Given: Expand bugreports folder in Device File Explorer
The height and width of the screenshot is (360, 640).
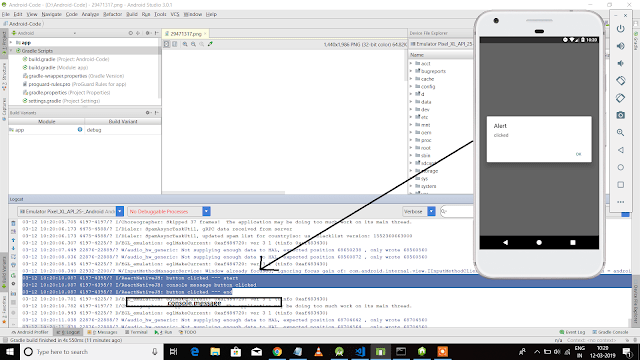Looking at the screenshot, I should (x=411, y=71).
